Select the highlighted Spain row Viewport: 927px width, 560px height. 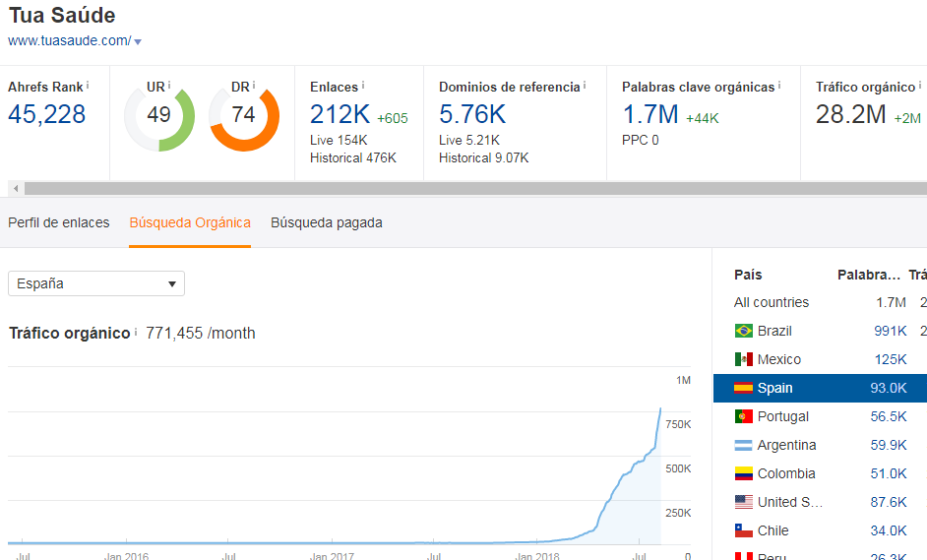[x=820, y=388]
